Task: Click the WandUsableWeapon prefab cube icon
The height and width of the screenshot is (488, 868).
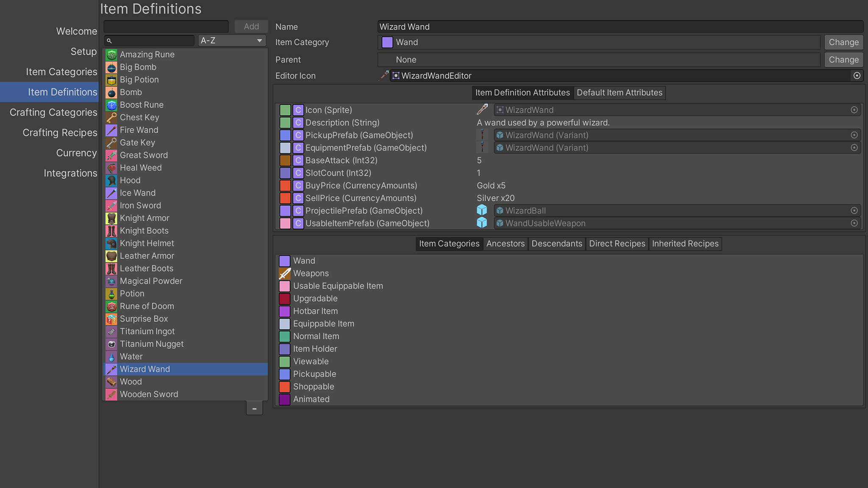Action: coord(482,223)
